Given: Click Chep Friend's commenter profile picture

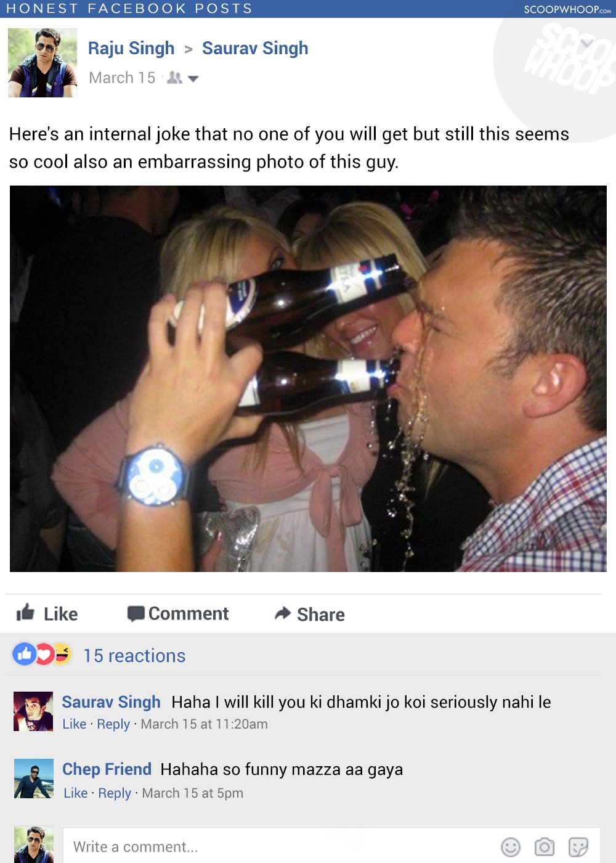Looking at the screenshot, I should coord(33,779).
